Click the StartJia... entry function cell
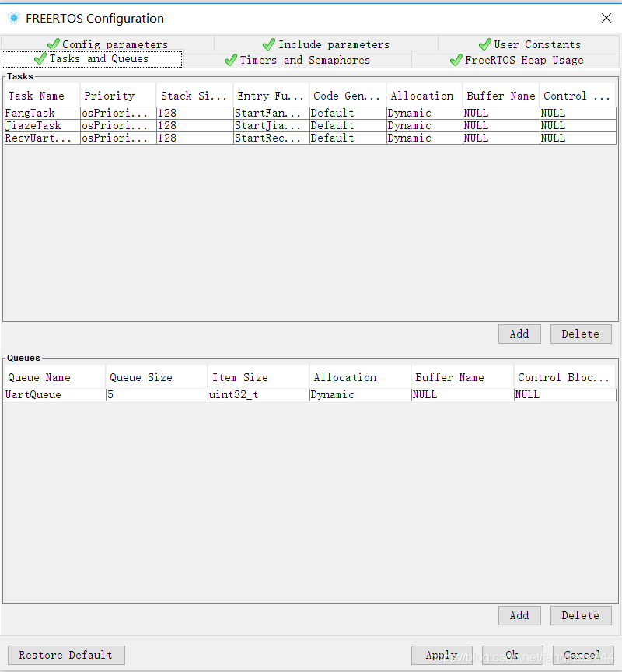 coord(271,125)
